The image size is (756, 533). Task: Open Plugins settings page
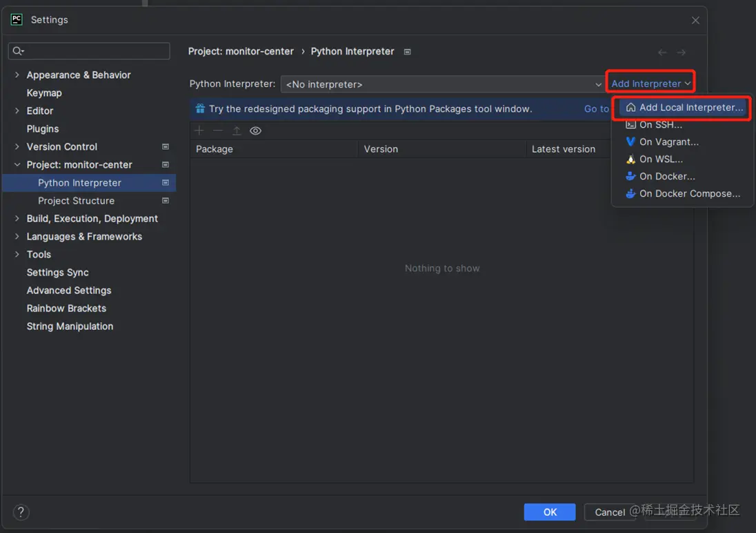[43, 129]
